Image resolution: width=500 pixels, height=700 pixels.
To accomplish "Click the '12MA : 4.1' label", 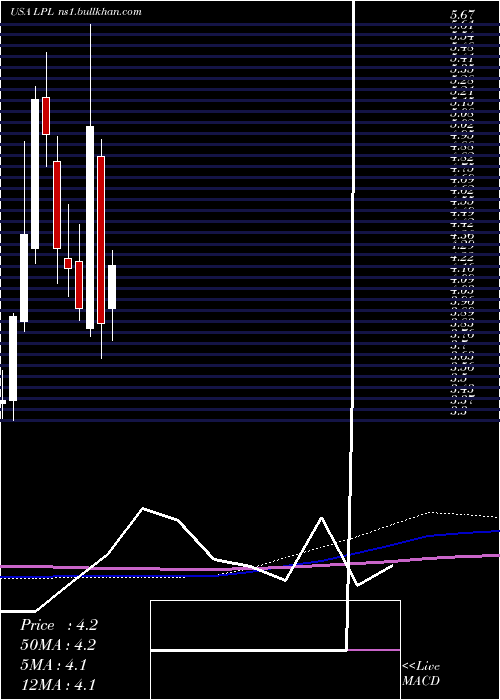I will 58,684.
